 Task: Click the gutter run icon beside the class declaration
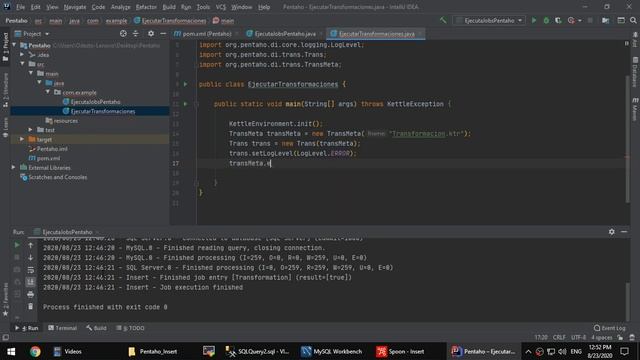click(186, 84)
